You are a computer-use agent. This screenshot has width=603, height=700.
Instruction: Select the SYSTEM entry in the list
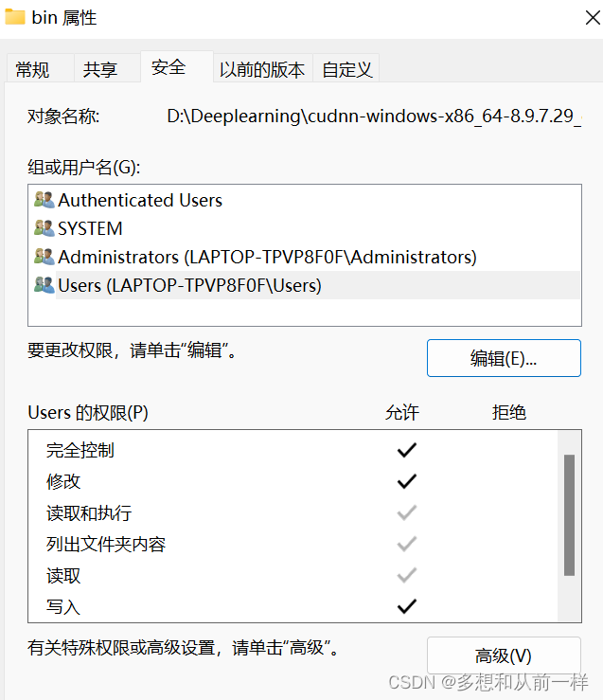(x=90, y=228)
